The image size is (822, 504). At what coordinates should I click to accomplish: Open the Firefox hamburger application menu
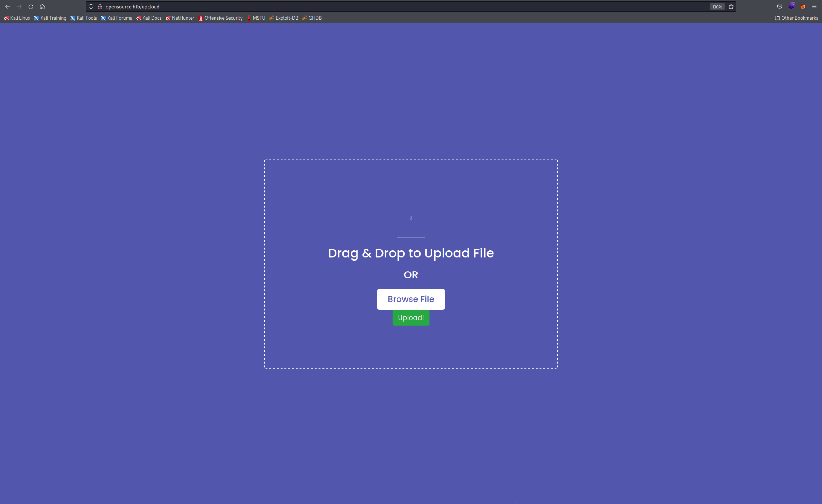point(814,7)
